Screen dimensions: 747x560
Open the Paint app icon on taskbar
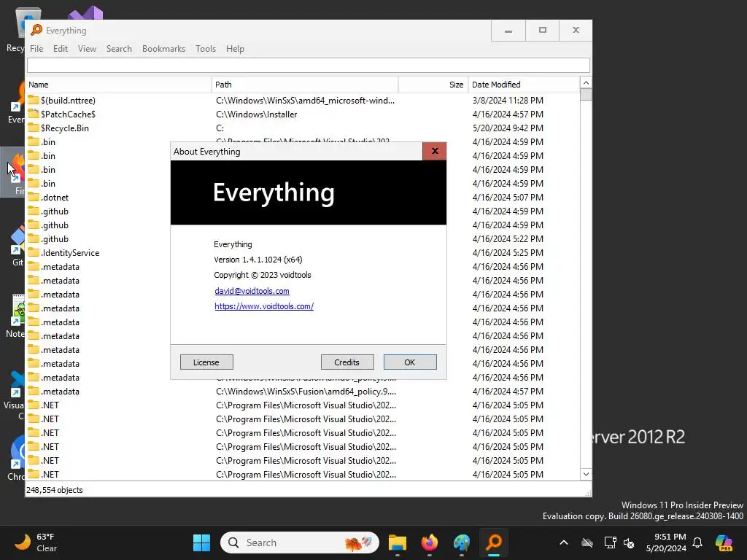pos(462,542)
